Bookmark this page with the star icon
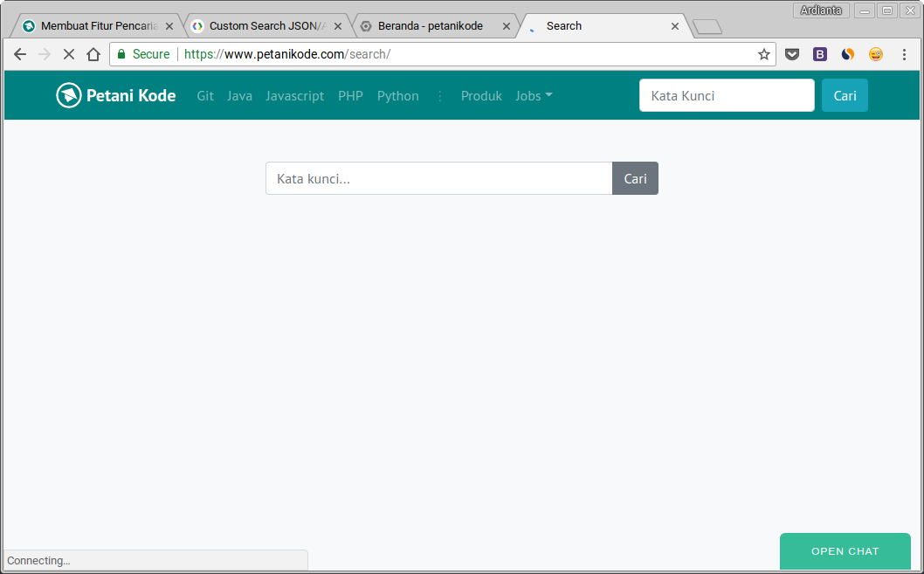 pyautogui.click(x=764, y=54)
